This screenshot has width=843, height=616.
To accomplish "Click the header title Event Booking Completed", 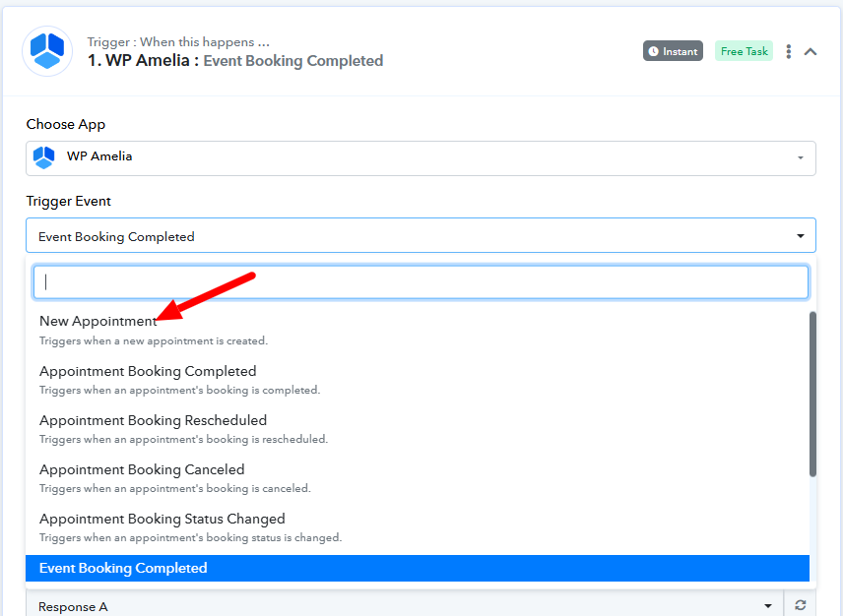I will coord(293,61).
